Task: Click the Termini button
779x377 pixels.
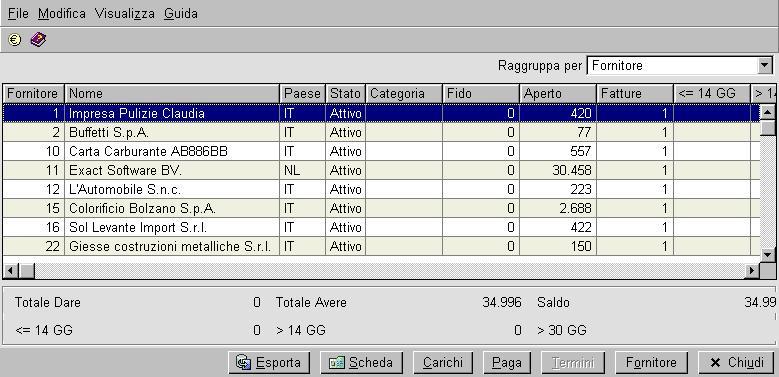Action: tap(573, 363)
